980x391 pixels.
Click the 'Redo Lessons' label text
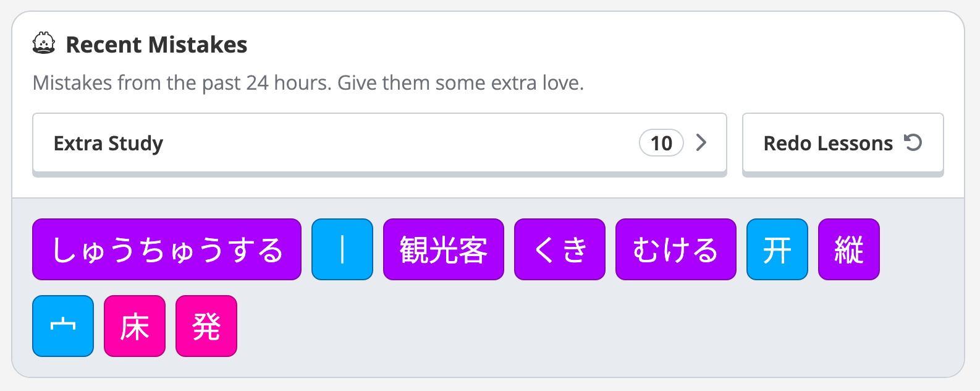(828, 144)
